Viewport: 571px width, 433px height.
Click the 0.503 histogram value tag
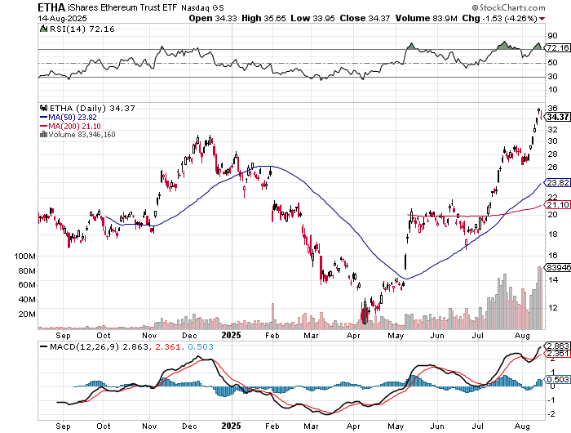558,379
